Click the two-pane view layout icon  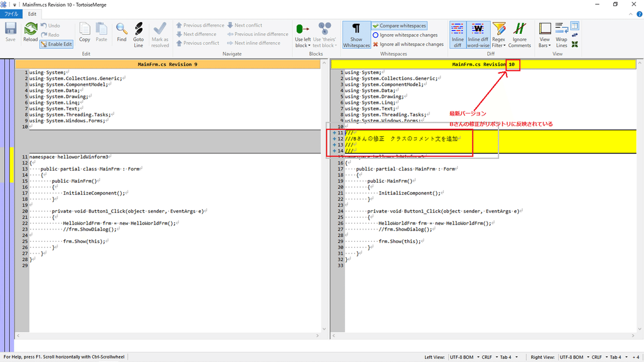click(575, 26)
